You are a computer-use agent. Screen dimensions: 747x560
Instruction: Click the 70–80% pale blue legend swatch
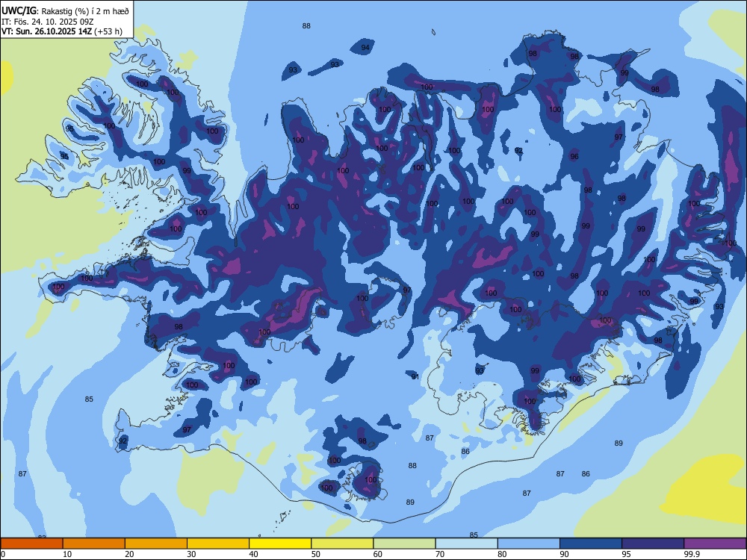(466, 544)
